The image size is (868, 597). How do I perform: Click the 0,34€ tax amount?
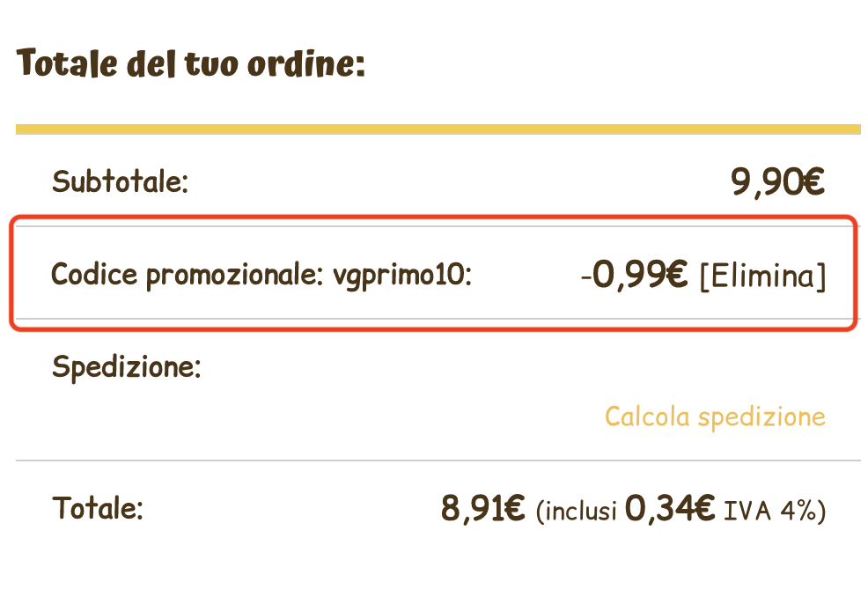coord(669,509)
